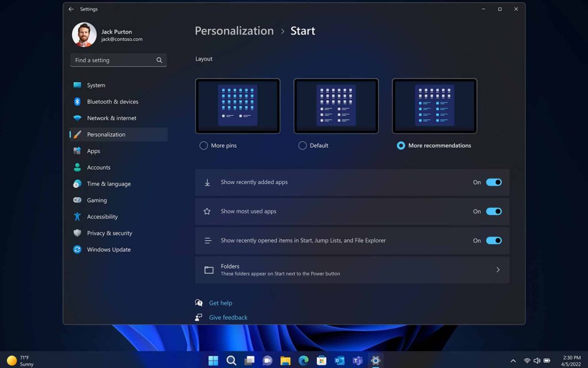Viewport: 588px width, 368px height.
Task: Open the Gaming settings page
Action: [x=98, y=200]
